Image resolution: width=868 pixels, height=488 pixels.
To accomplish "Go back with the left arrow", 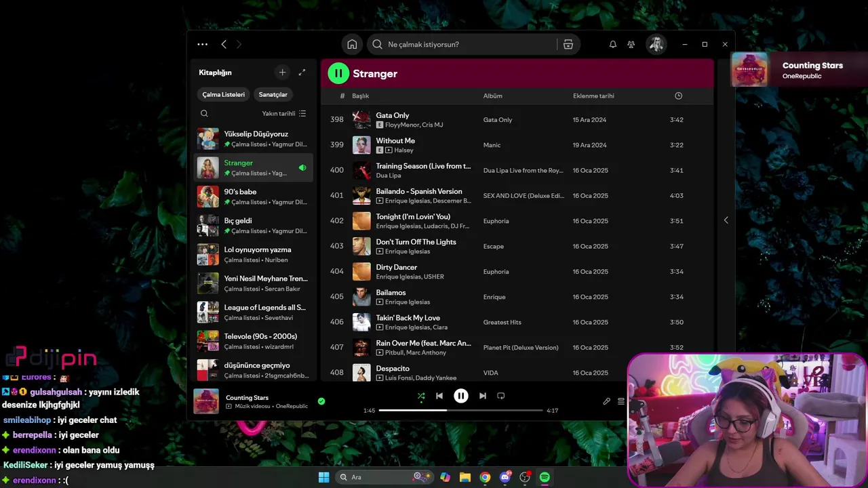I will pos(224,44).
